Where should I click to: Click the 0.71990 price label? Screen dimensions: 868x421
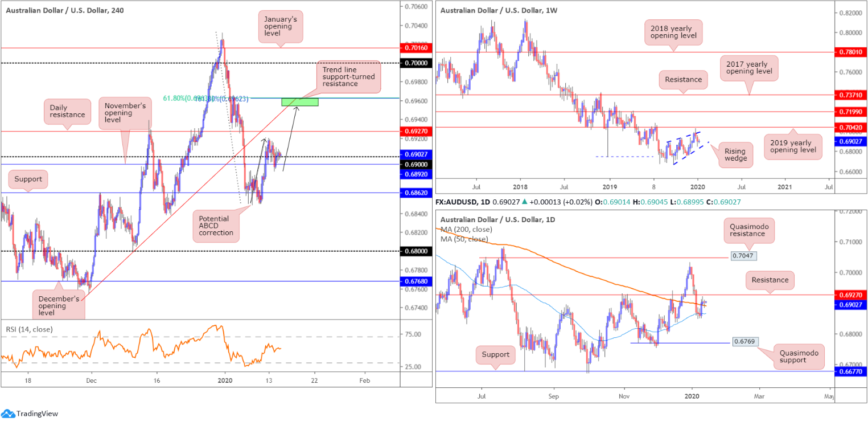tap(851, 112)
